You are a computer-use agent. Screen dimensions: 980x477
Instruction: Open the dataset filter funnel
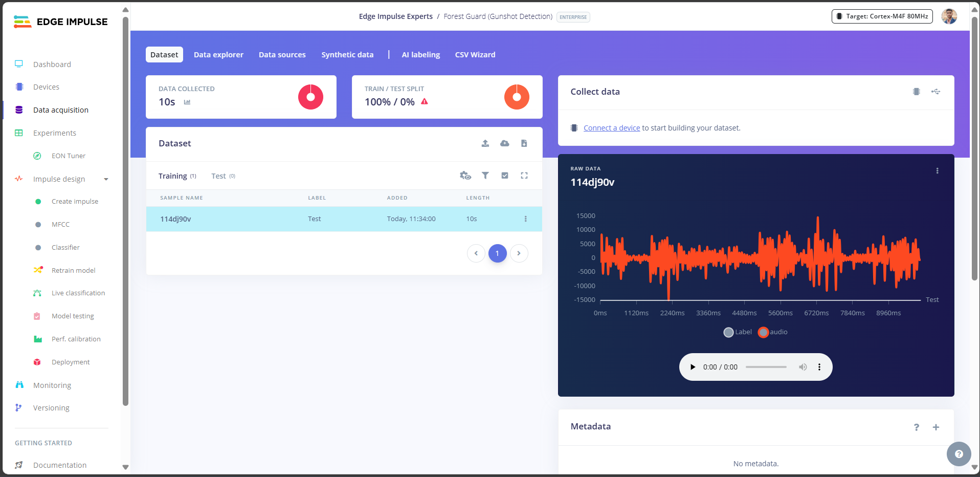coord(485,176)
